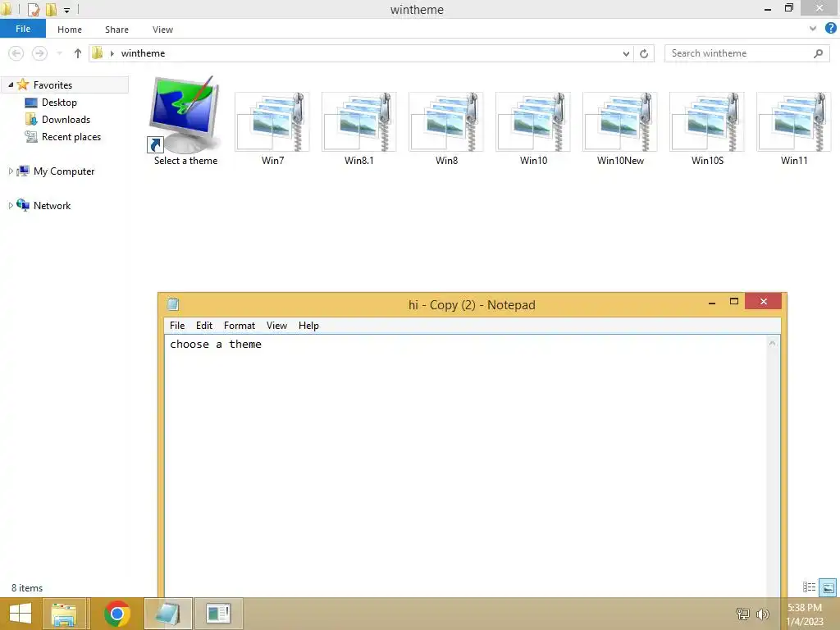Viewport: 840px width, 630px height.
Task: Expand the address bar history dropdown
Action: point(626,53)
